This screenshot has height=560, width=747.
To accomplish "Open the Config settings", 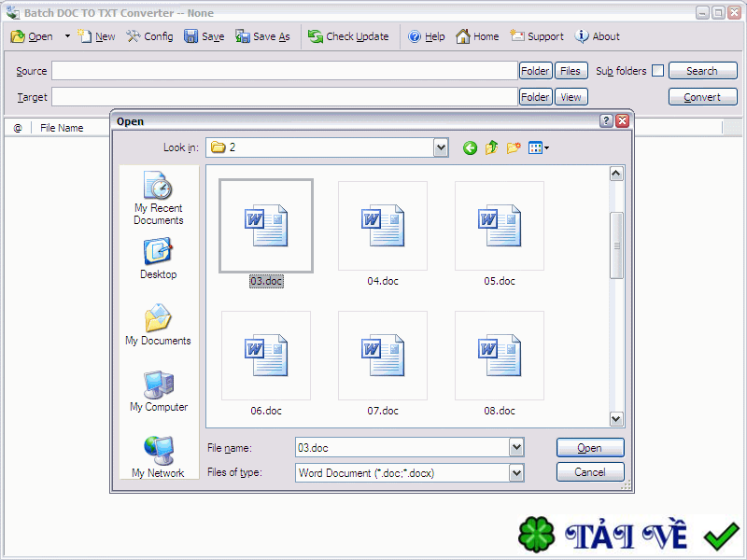I will (x=149, y=36).
